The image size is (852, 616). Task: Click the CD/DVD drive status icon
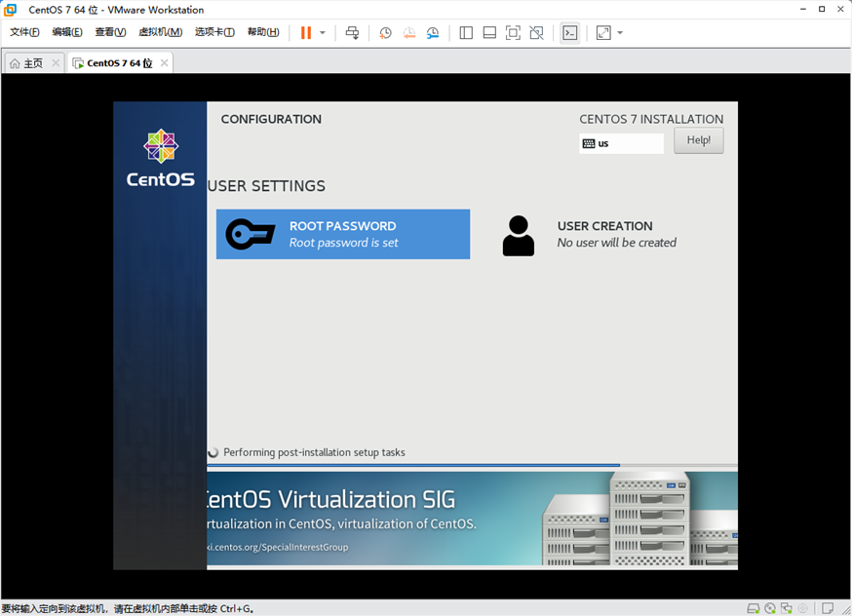pos(770,608)
